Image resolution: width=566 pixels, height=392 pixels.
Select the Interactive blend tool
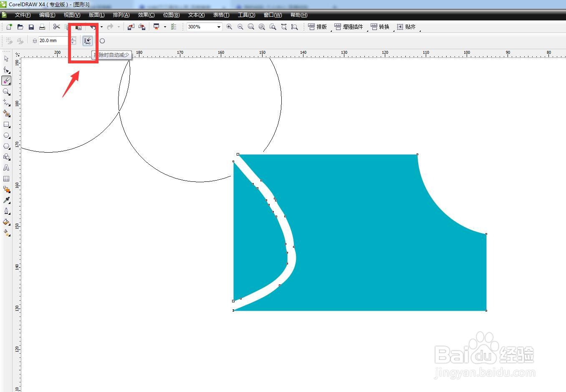click(6, 189)
